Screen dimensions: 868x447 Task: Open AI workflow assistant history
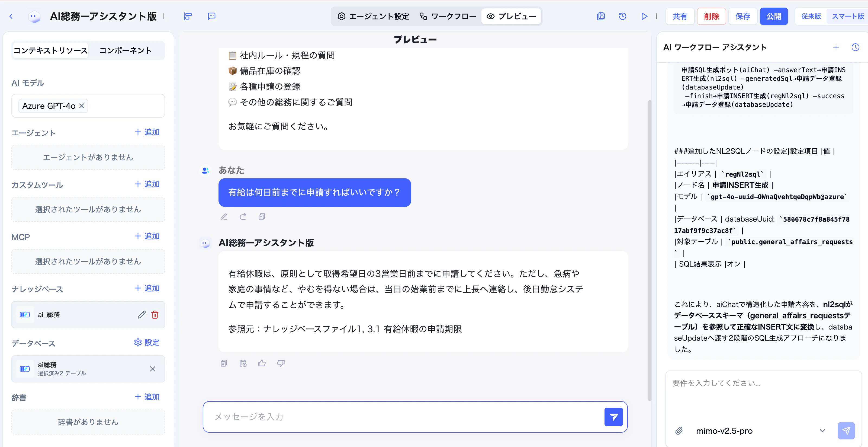[855, 47]
